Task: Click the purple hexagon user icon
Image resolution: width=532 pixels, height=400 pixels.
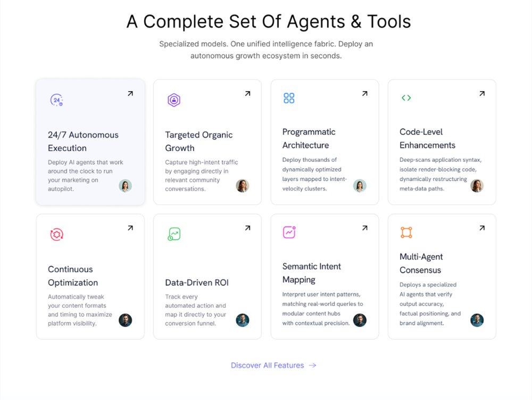Action: (174, 100)
